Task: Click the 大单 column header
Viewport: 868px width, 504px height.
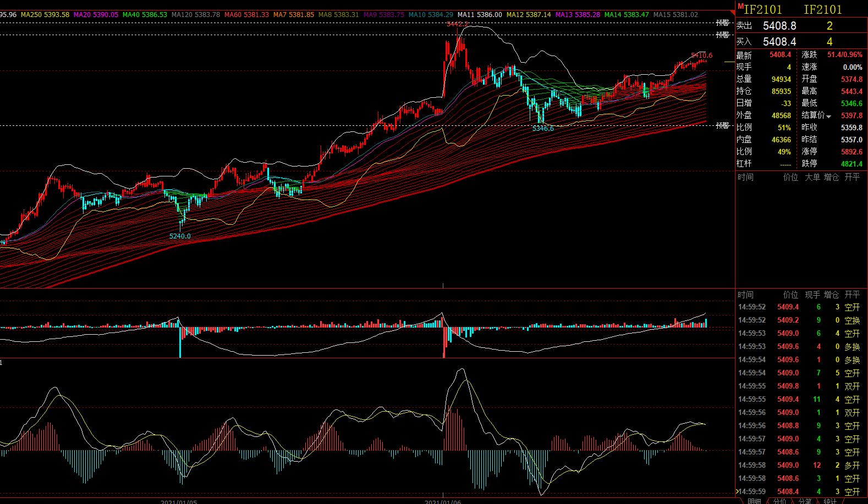Action: pyautogui.click(x=812, y=177)
